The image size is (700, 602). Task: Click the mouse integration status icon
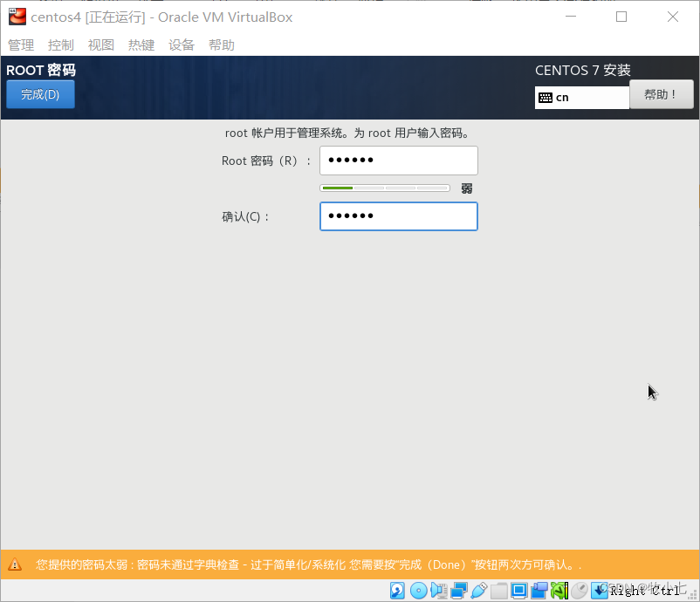[x=579, y=591]
